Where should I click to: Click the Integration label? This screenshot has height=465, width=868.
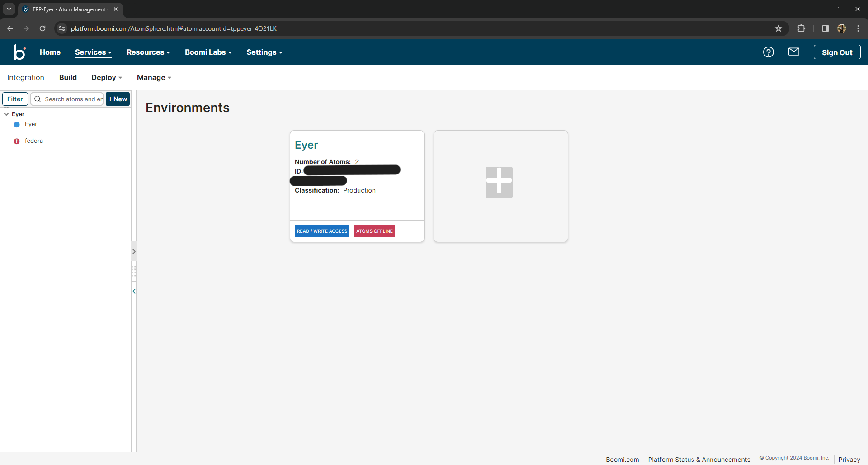(x=26, y=78)
